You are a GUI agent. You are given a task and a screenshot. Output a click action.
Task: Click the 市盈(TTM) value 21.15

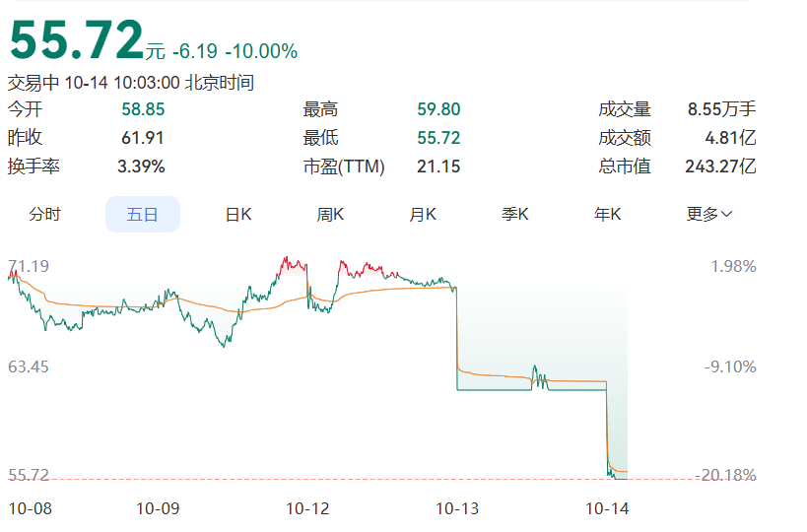pyautogui.click(x=438, y=166)
